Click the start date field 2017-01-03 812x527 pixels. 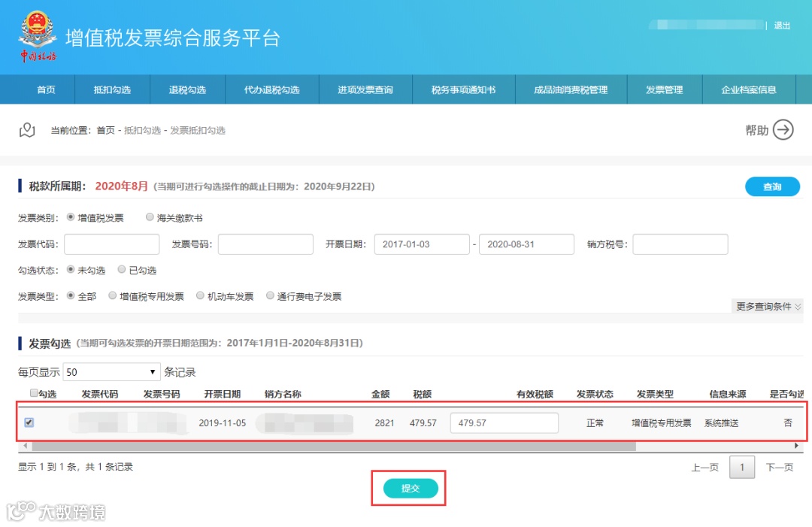click(x=422, y=244)
